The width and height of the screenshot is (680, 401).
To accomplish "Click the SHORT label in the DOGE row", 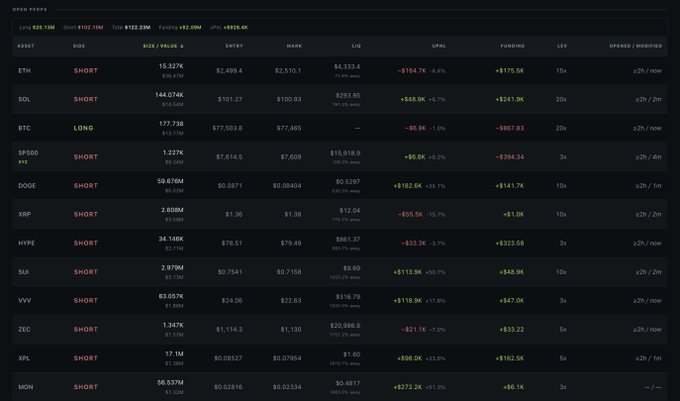I will [85, 186].
